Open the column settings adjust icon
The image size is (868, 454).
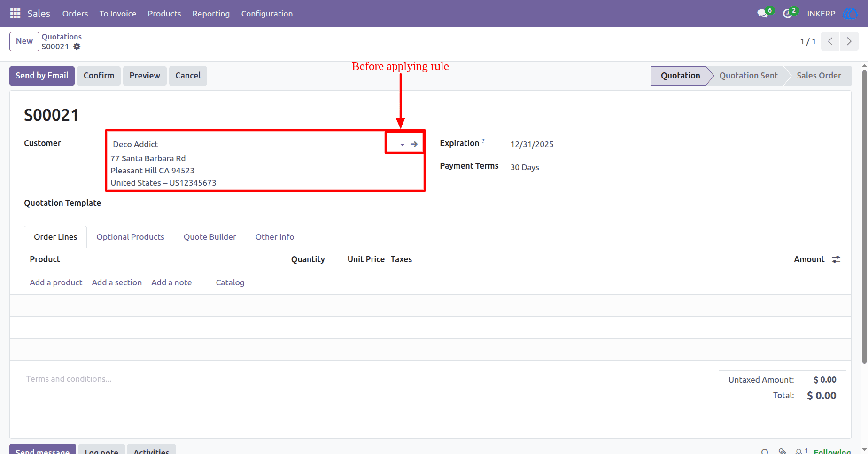[836, 259]
